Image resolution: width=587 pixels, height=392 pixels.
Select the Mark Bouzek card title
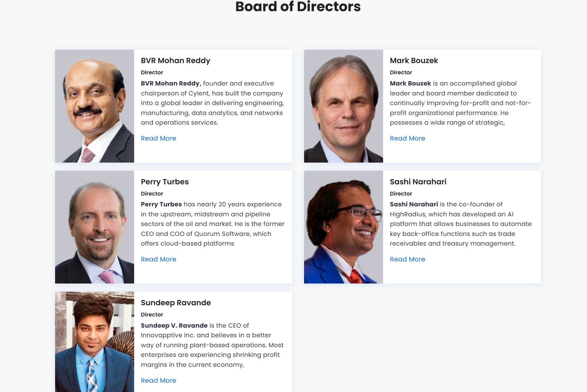point(414,61)
